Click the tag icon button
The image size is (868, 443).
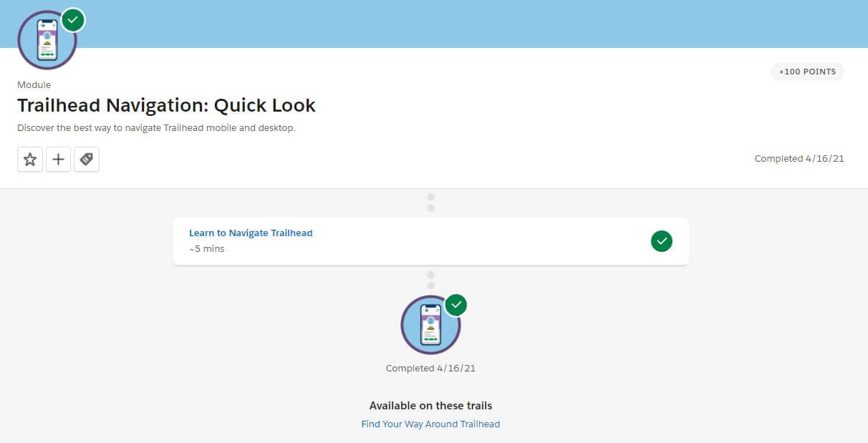pos(87,160)
